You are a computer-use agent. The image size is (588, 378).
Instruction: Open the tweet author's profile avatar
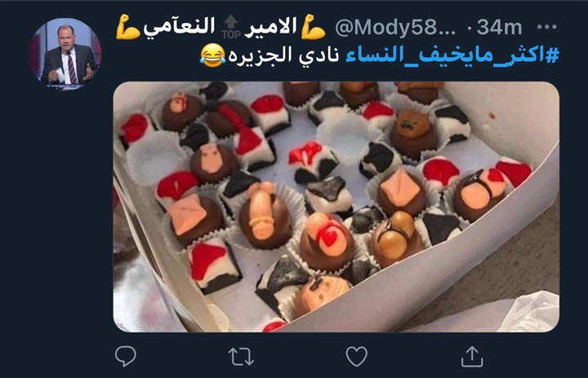click(65, 53)
